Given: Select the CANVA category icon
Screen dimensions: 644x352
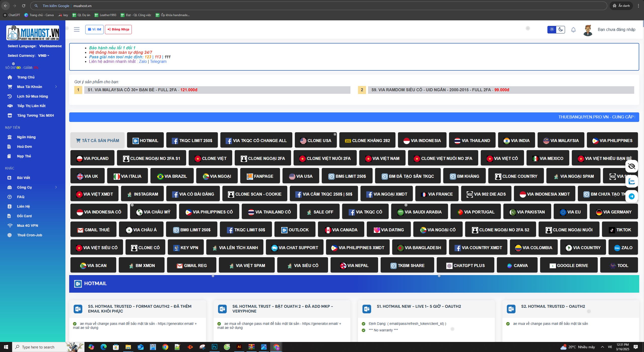Looking at the screenshot, I should (517, 265).
